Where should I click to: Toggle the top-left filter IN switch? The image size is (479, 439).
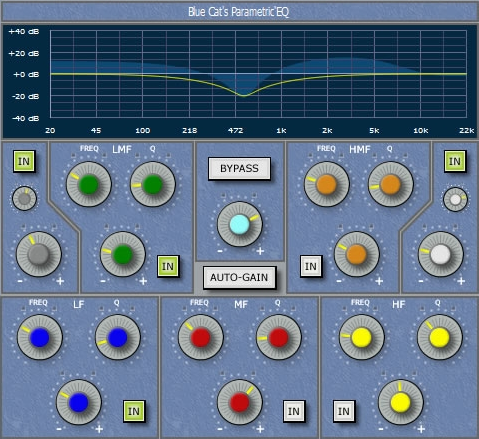pyautogui.click(x=24, y=161)
